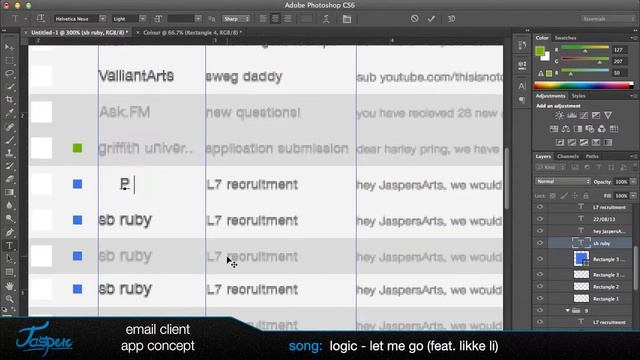Open the Character panel icon in dock

522,86
